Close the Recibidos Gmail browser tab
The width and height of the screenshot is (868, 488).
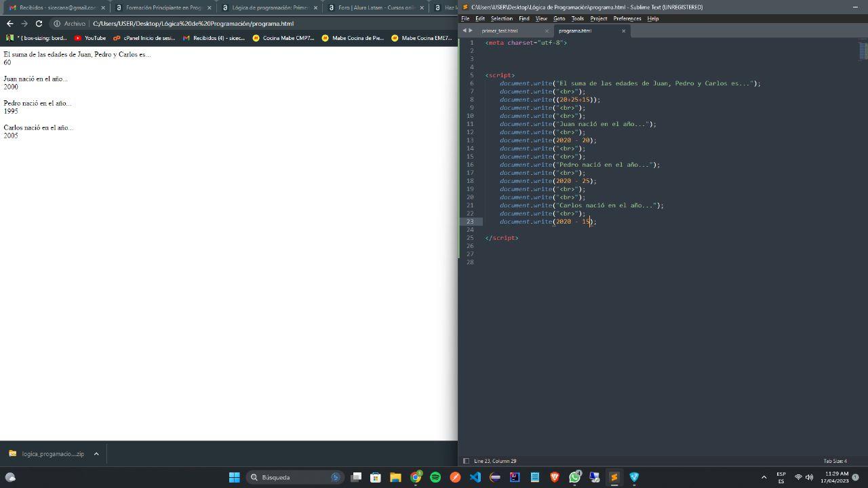coord(103,7)
